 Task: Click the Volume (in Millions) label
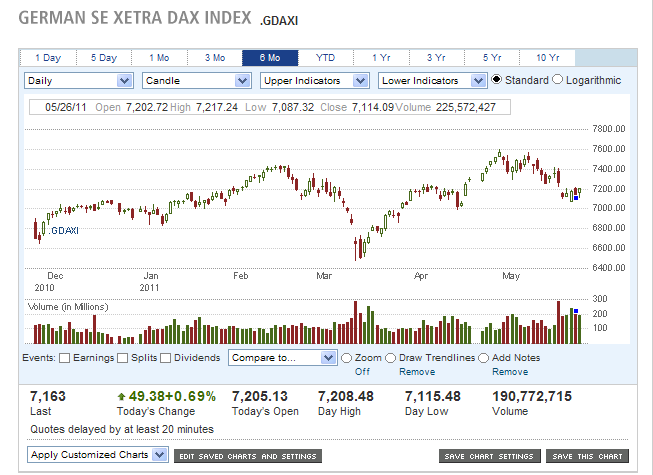[68, 307]
